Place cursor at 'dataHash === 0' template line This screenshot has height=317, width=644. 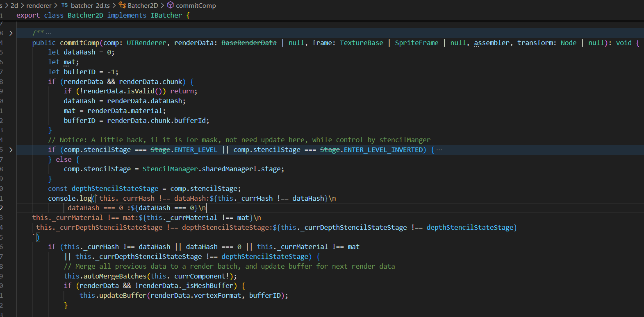tap(137, 208)
